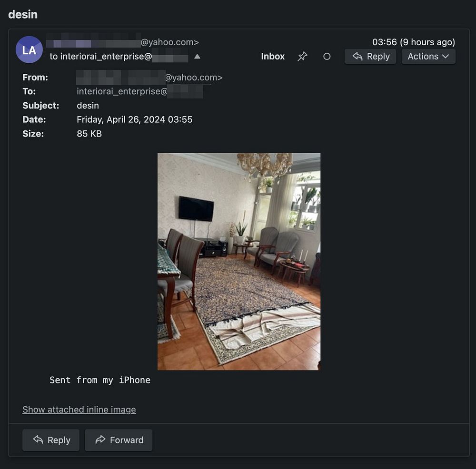Click the From field yahoo.com address
Image resolution: width=476 pixels, height=469 pixels.
coord(149,78)
